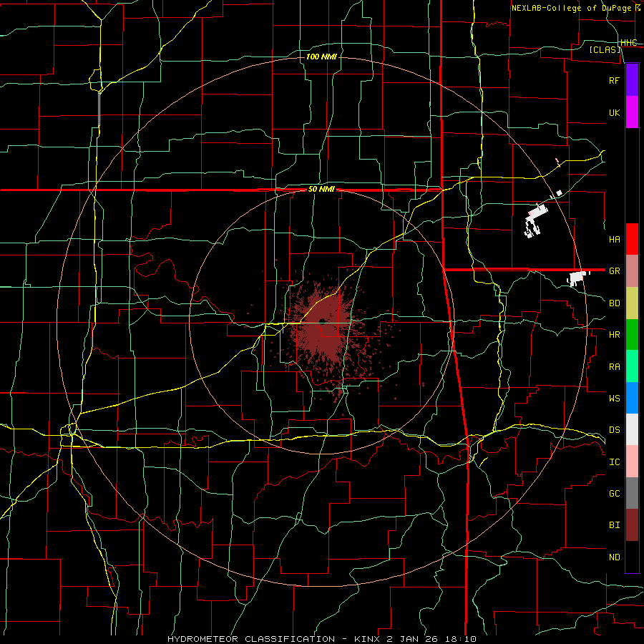The width and height of the screenshot is (644, 644).
Task: Click the UK legend label
Action: (x=615, y=112)
